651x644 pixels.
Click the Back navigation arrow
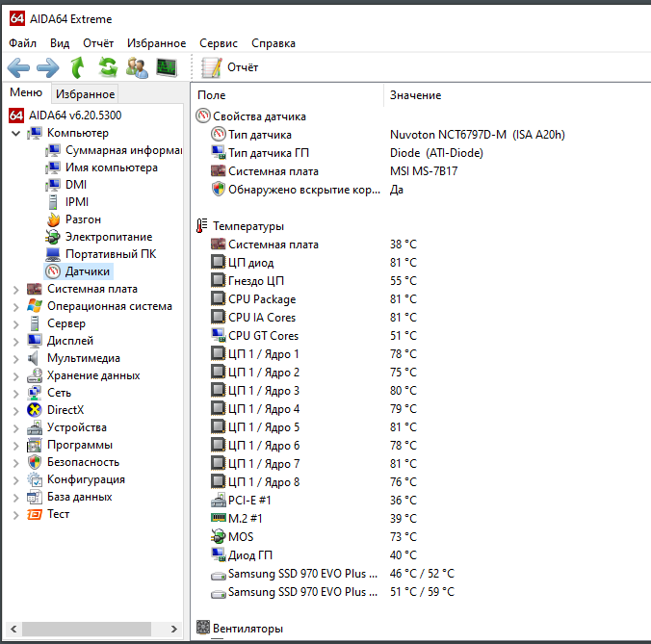click(x=18, y=67)
